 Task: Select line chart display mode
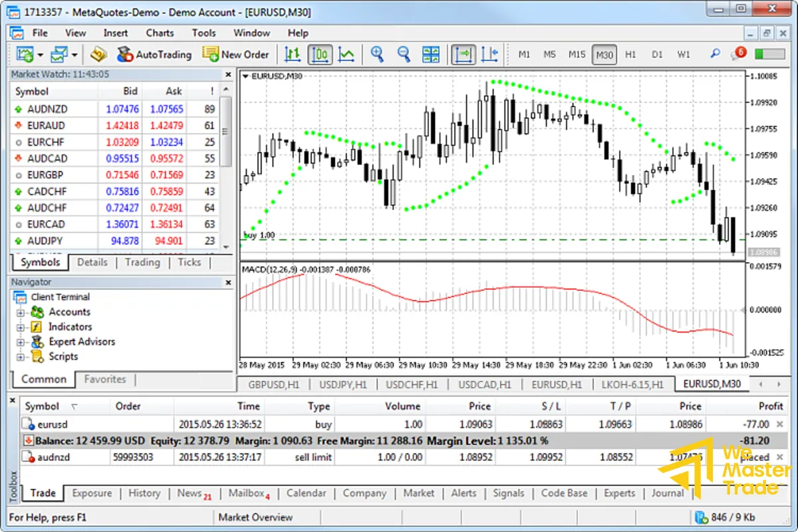[x=346, y=55]
